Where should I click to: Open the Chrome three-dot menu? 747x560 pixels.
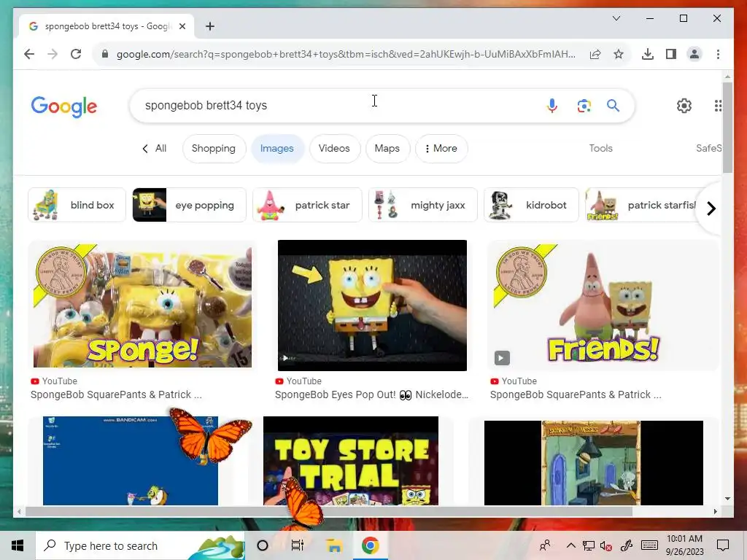click(718, 54)
